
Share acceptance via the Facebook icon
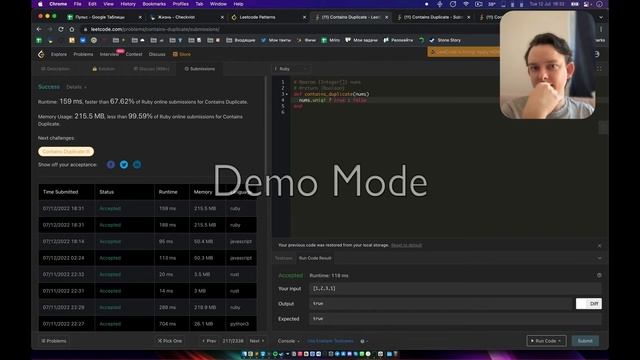click(111, 164)
